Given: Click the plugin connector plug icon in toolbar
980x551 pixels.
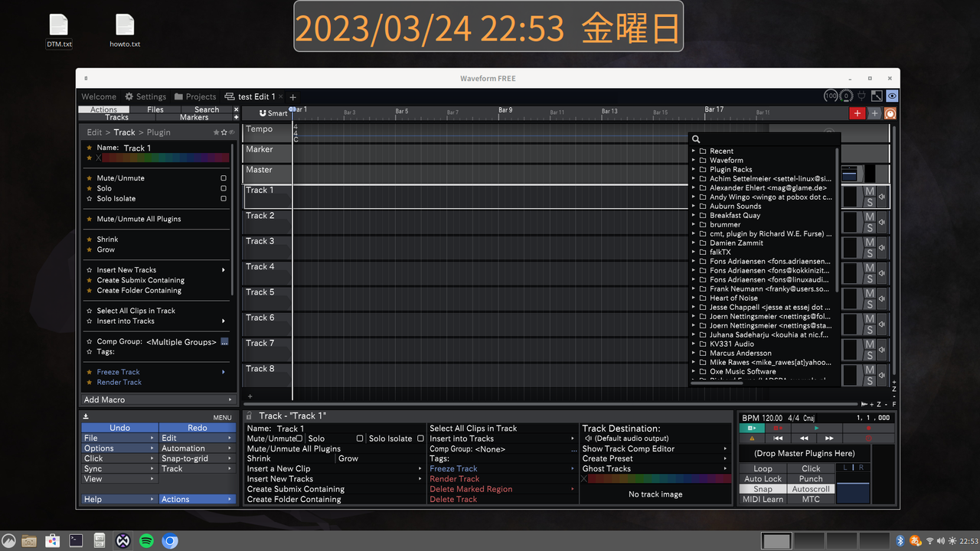Looking at the screenshot, I should coord(861,96).
